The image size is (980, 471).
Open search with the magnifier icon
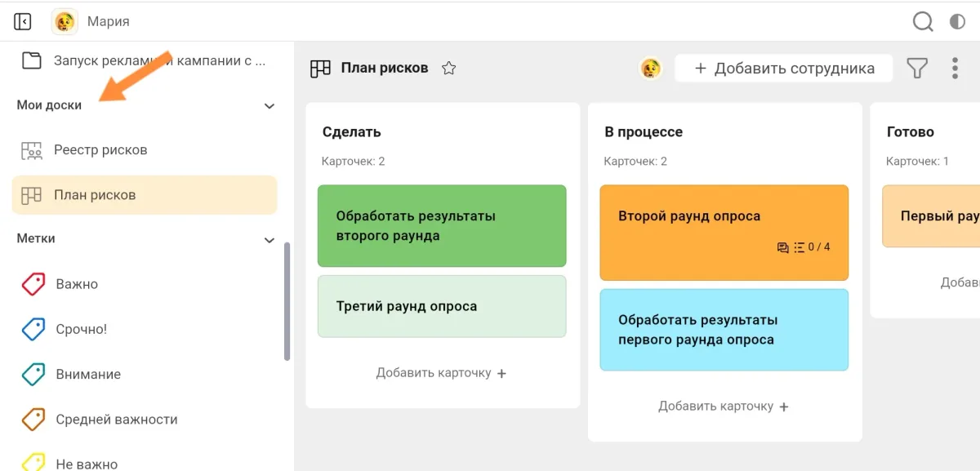point(923,21)
